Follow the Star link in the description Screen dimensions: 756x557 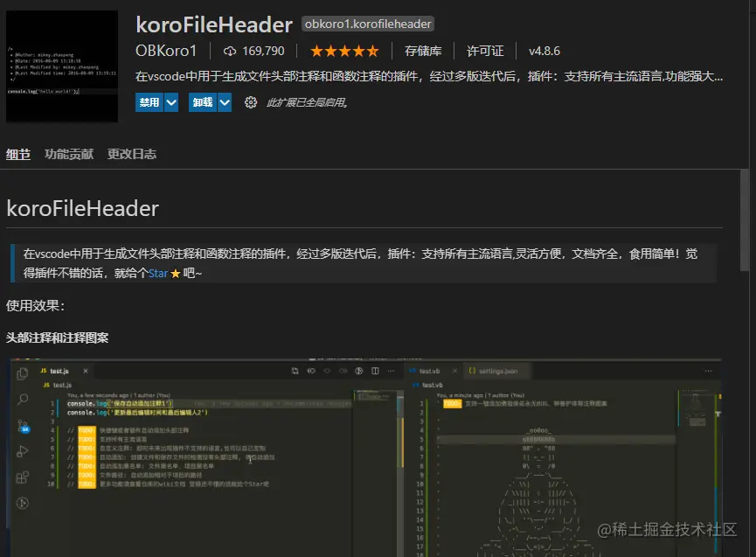(158, 274)
